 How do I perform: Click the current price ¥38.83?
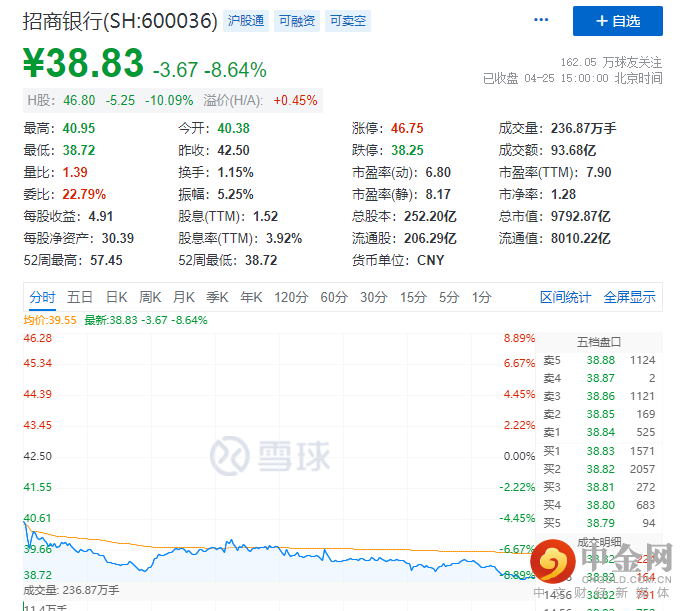(83, 63)
